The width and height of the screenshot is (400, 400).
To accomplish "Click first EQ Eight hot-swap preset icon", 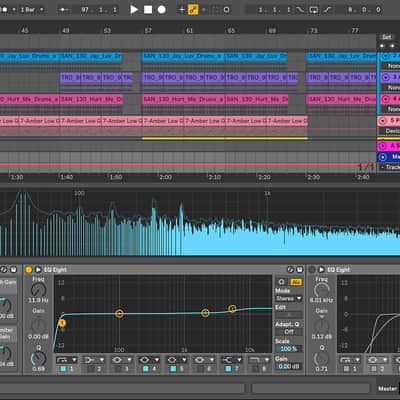I will point(290,269).
